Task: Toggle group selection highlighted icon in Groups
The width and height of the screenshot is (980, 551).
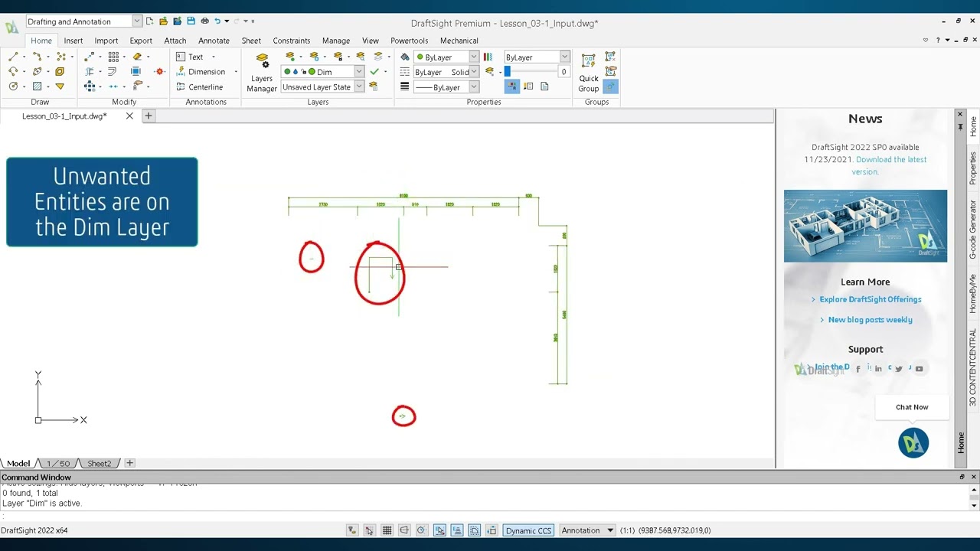Action: pos(610,86)
